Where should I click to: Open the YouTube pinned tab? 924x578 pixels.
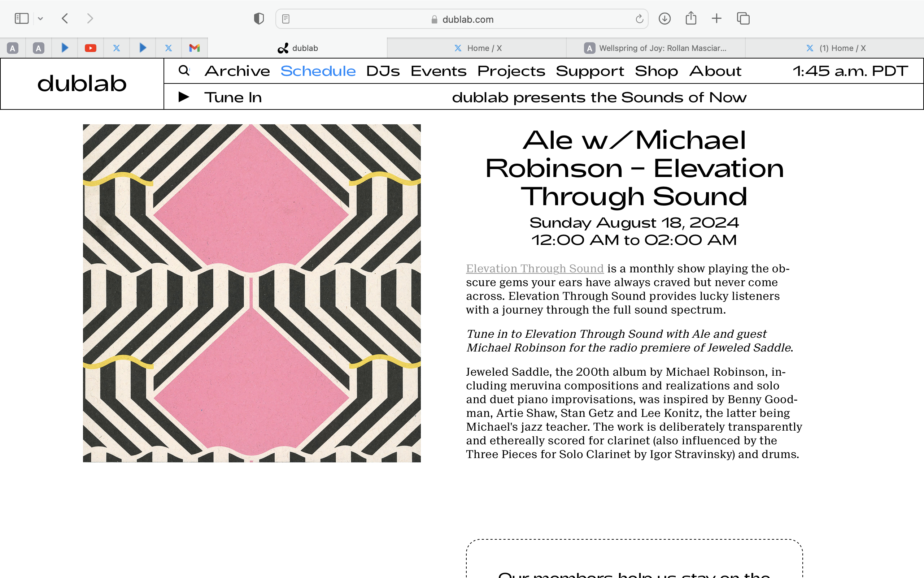click(x=91, y=48)
